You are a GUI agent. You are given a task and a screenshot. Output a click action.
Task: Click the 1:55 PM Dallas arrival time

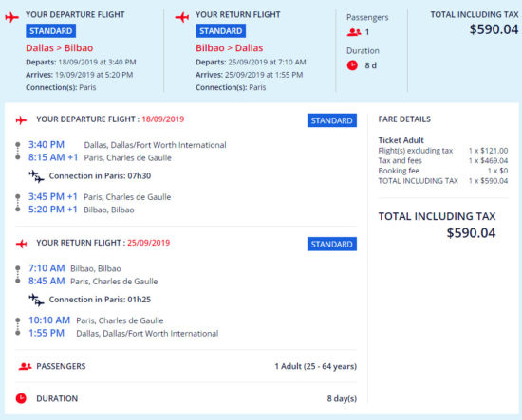(47, 333)
